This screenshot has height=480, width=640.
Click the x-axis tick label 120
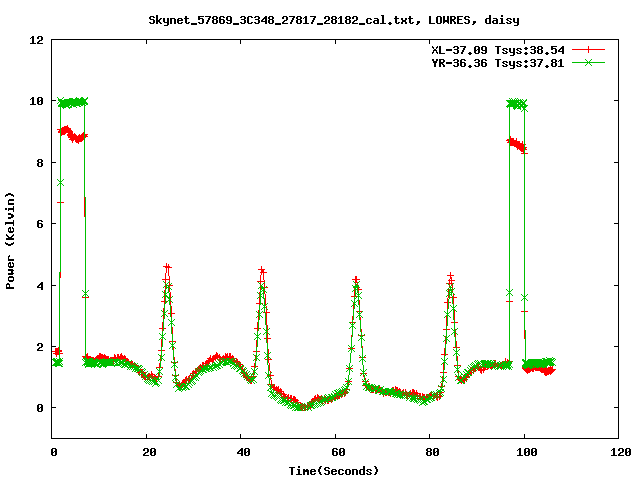click(x=618, y=452)
